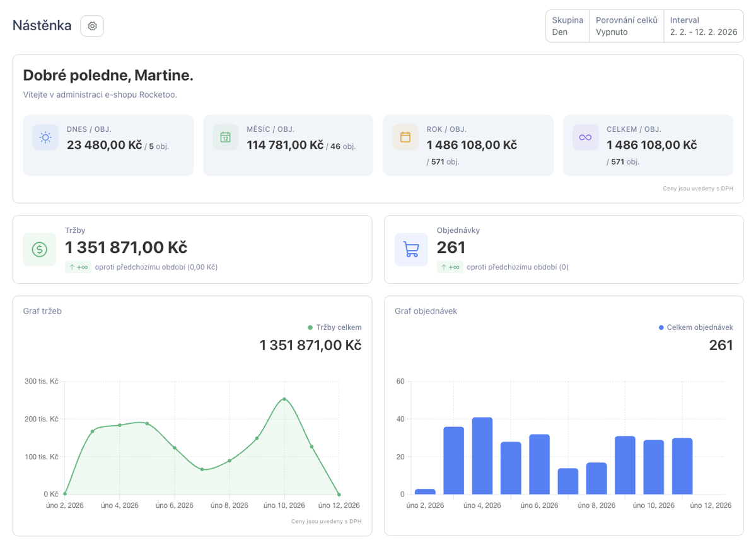
Task: Click the +∞ badge under Objednávky
Action: click(450, 267)
